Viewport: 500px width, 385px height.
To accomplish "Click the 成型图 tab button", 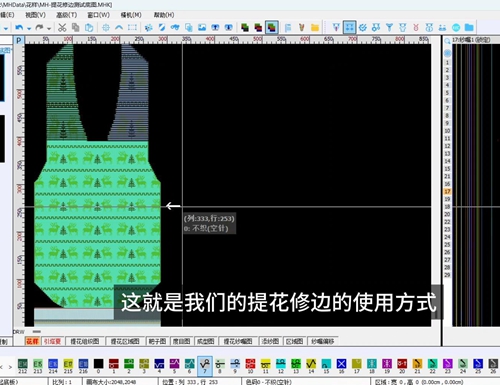I will (x=205, y=341).
